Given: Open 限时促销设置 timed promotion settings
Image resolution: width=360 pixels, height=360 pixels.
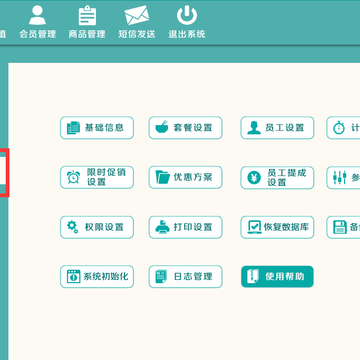Looking at the screenshot, I should [x=97, y=177].
